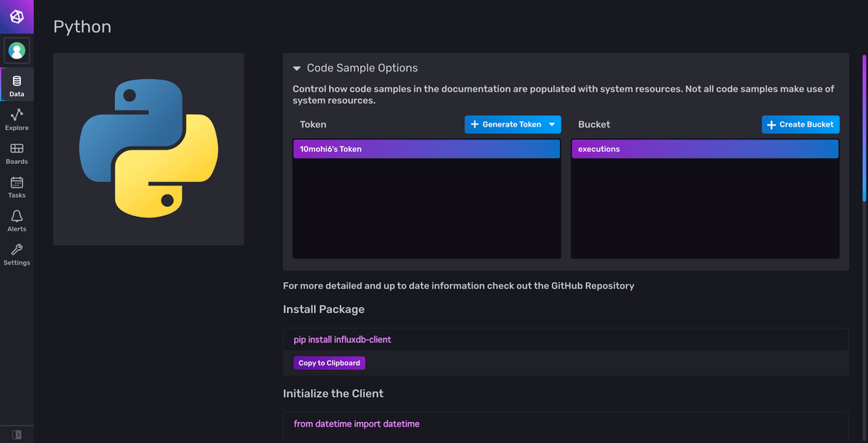
Task: Select the executions bucket
Action: 705,148
